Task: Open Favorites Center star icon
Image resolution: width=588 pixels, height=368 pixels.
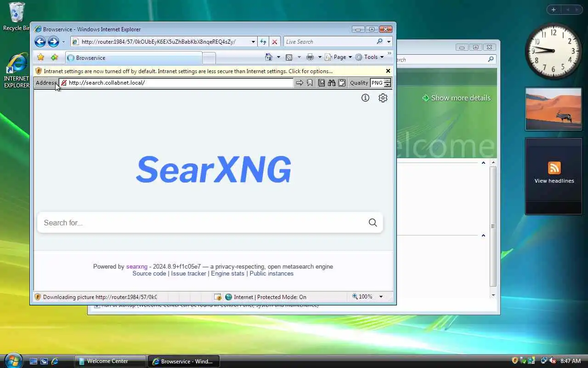Action: (40, 57)
